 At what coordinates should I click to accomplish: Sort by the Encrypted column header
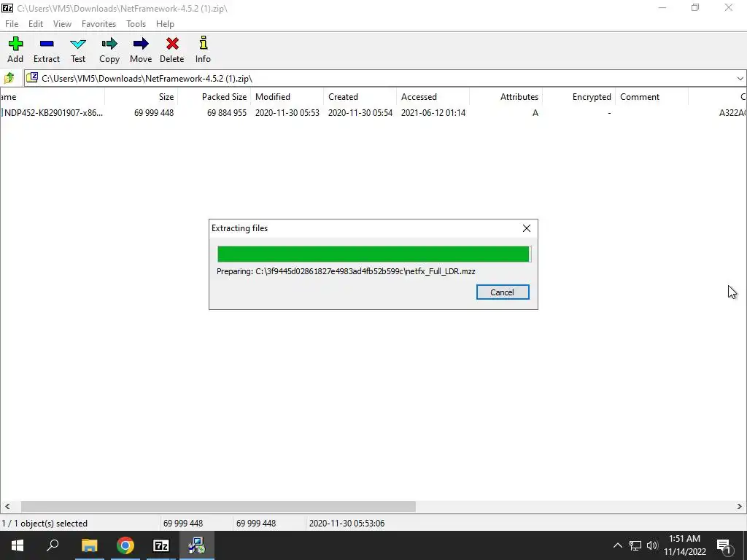[x=578, y=97]
